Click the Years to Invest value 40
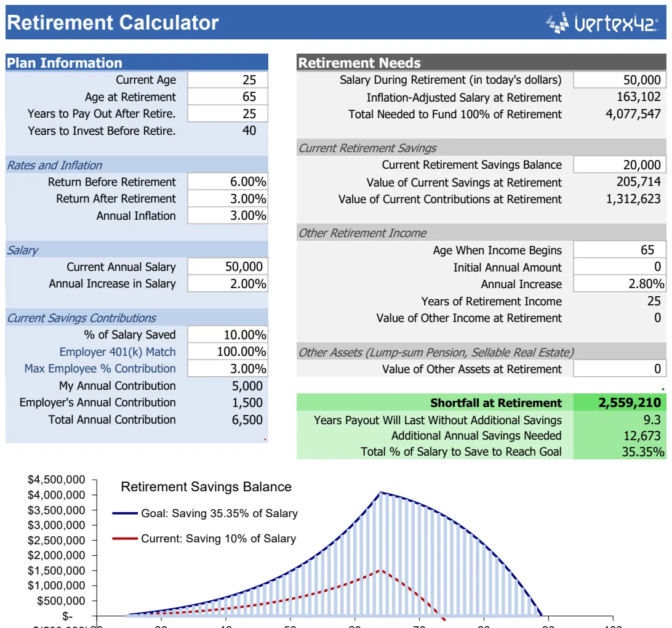Screen dimensions: 672x628 [249, 131]
